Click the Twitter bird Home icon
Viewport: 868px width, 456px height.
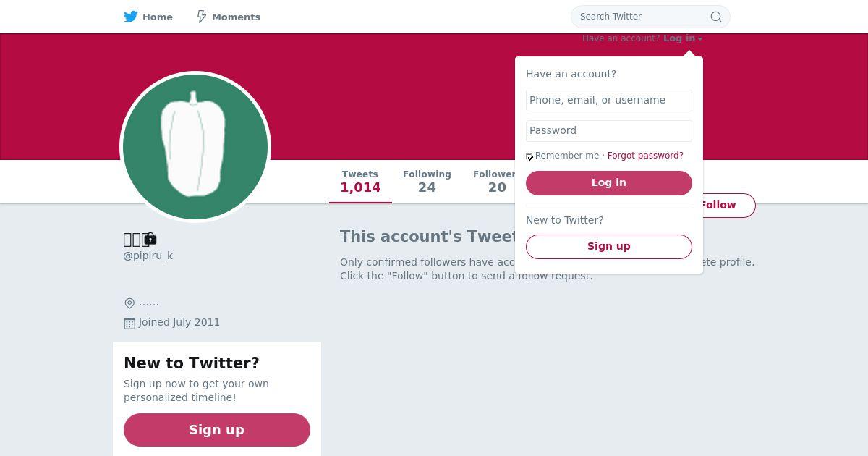coord(131,17)
